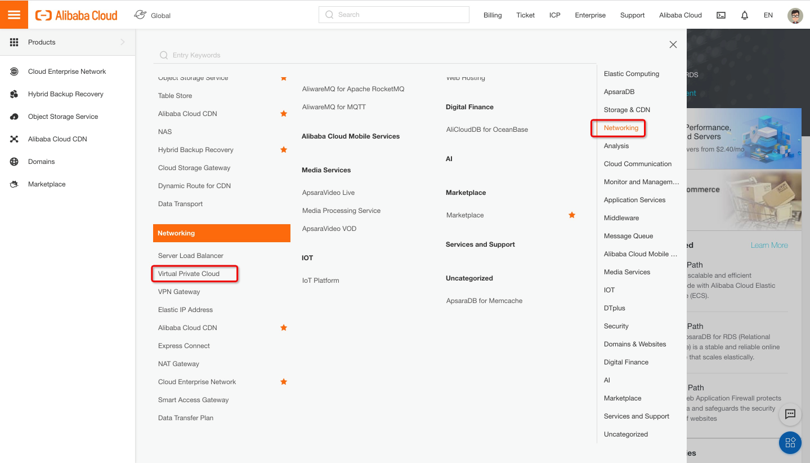Image resolution: width=810 pixels, height=463 pixels.
Task: Unstar Marketplace in product list
Action: click(572, 215)
